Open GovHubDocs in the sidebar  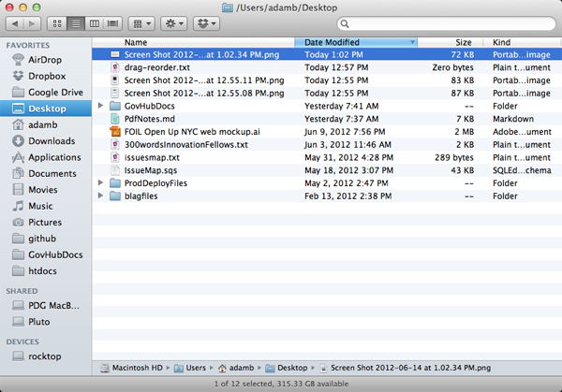tap(46, 254)
